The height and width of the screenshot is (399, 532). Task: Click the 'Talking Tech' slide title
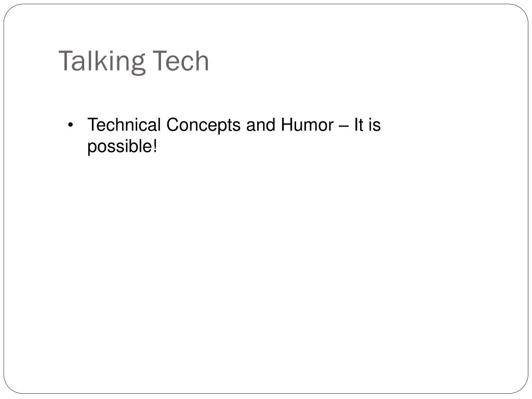134,61
